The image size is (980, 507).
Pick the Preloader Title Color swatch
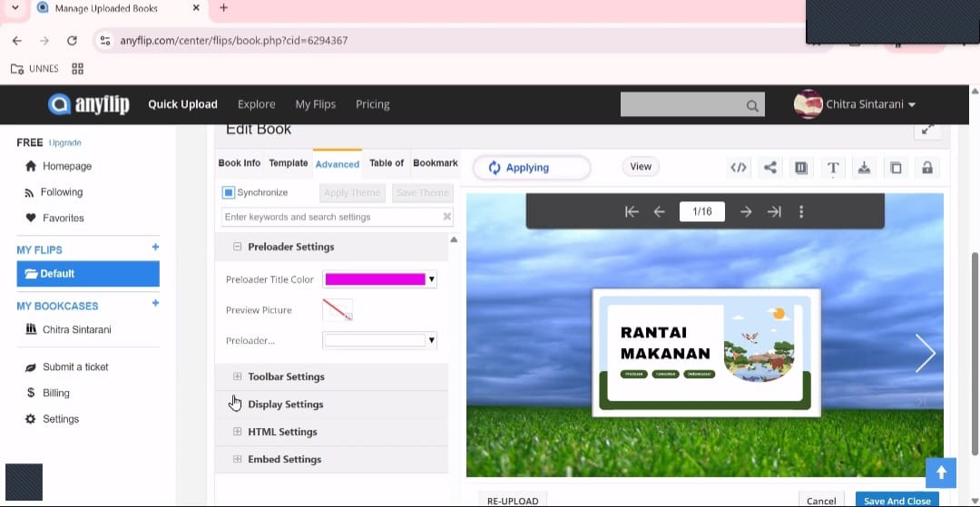pos(375,279)
